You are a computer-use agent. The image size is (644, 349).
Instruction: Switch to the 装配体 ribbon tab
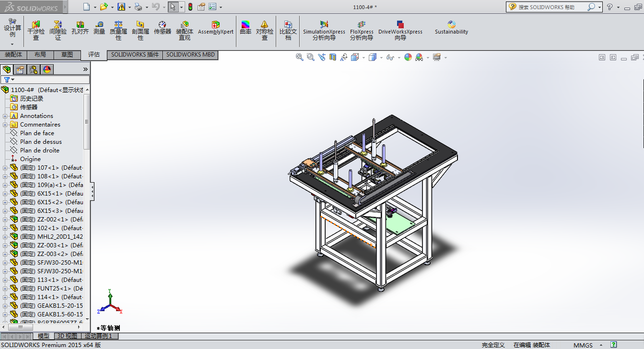pos(13,55)
